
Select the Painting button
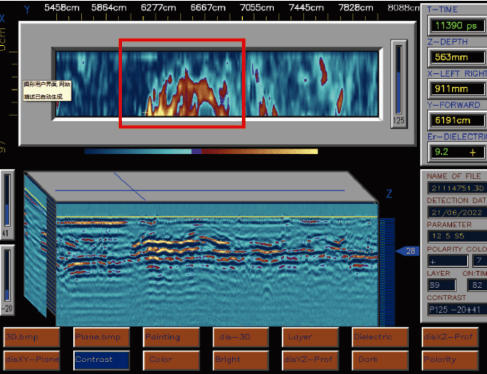pyautogui.click(x=171, y=337)
